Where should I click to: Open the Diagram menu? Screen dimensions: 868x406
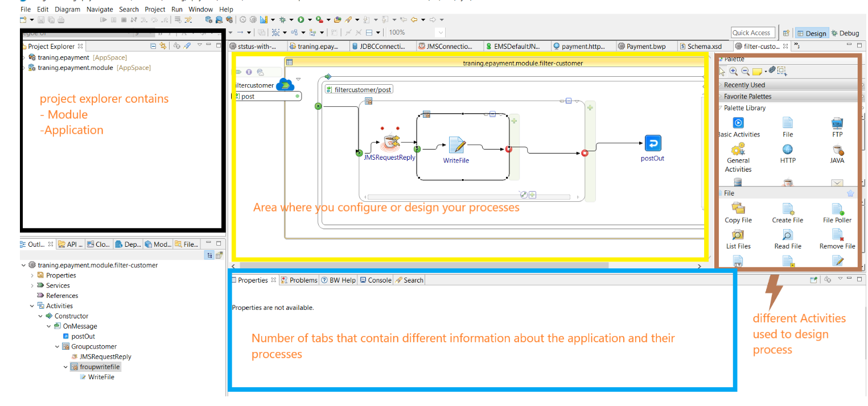(x=67, y=9)
